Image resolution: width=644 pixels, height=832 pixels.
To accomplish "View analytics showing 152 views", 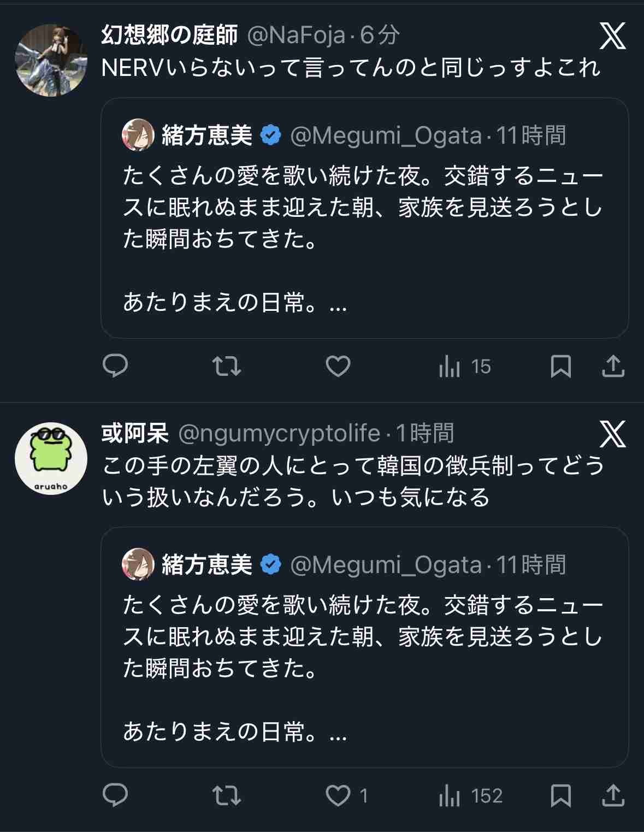I will coord(470,796).
